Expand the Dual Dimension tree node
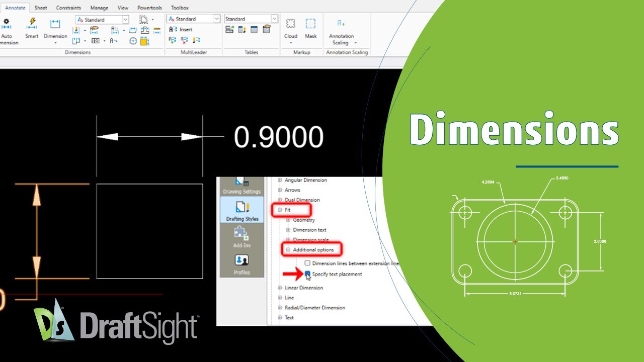Viewport: 644px width, 362px height. click(x=280, y=200)
